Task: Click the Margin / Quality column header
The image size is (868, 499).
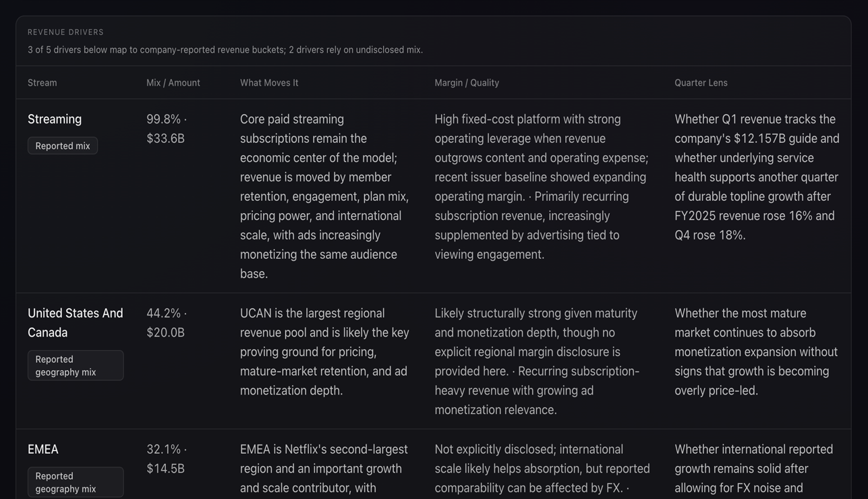Action: pyautogui.click(x=467, y=83)
